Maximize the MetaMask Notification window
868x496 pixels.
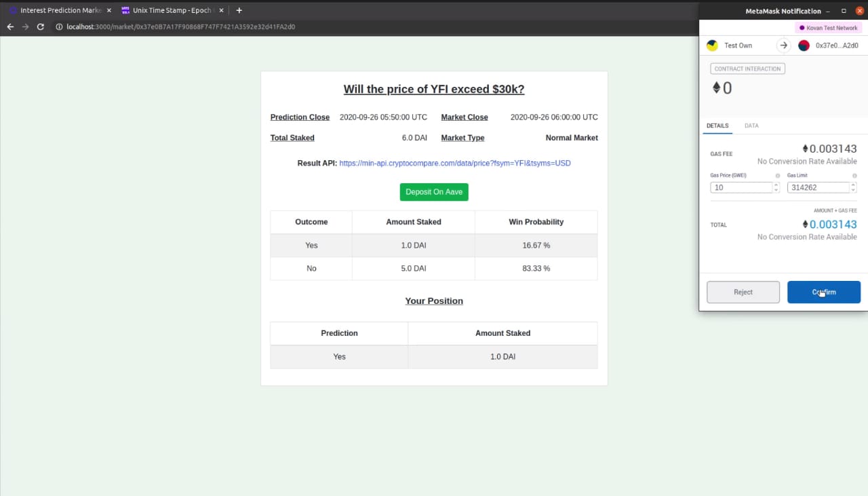[844, 11]
